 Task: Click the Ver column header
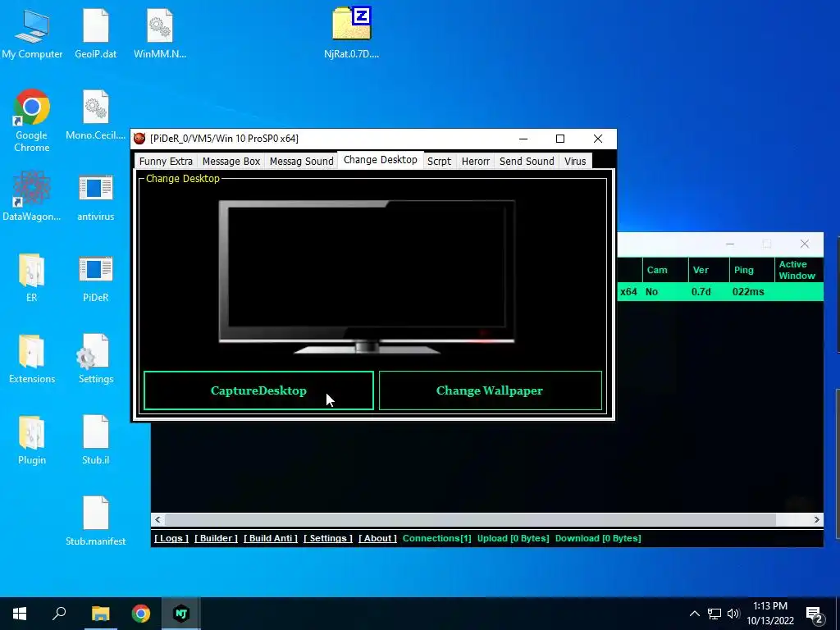[x=709, y=270]
